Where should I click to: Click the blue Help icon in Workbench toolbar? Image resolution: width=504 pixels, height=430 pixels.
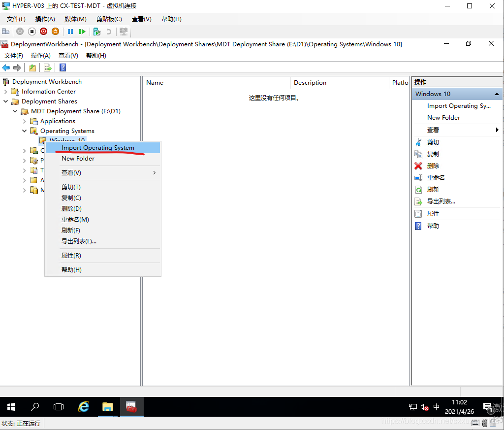[x=63, y=67]
